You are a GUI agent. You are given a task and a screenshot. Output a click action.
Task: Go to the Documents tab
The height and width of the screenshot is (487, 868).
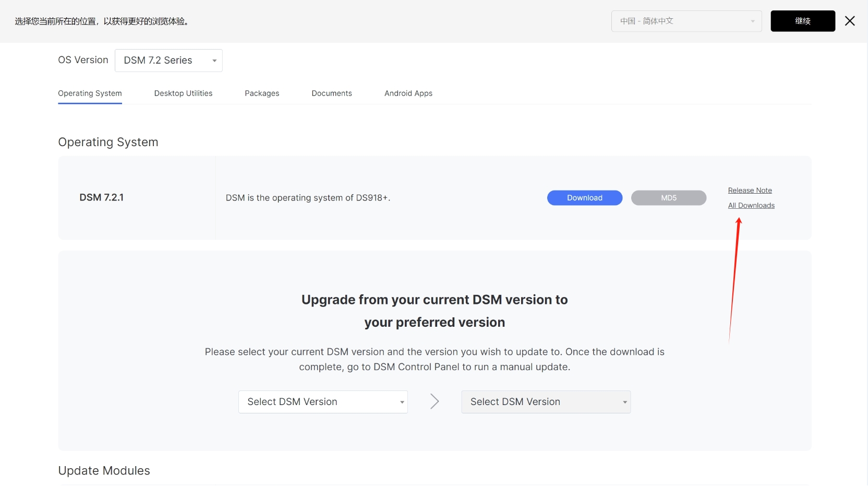[x=332, y=93]
